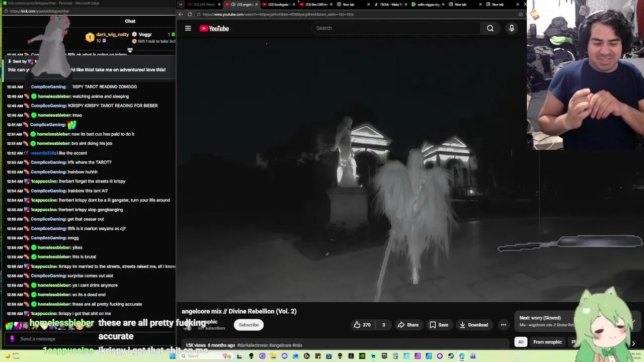Click the Chat header title
The height and width of the screenshot is (362, 644).
130,21
